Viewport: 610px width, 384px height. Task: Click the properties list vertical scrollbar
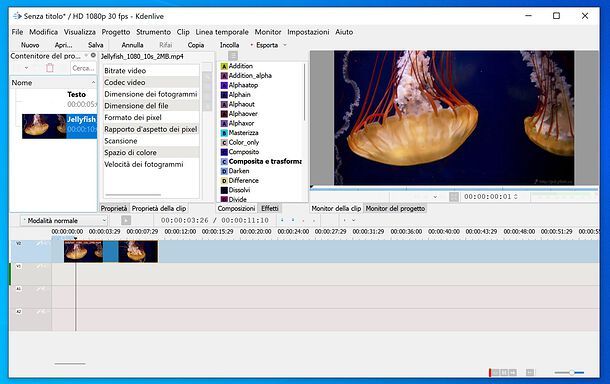click(207, 91)
